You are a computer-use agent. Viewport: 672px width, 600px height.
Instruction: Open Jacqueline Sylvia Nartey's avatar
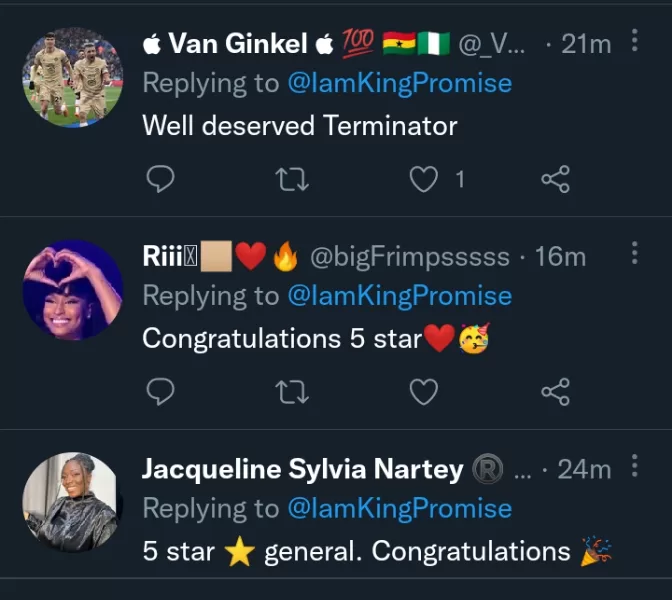click(x=72, y=502)
